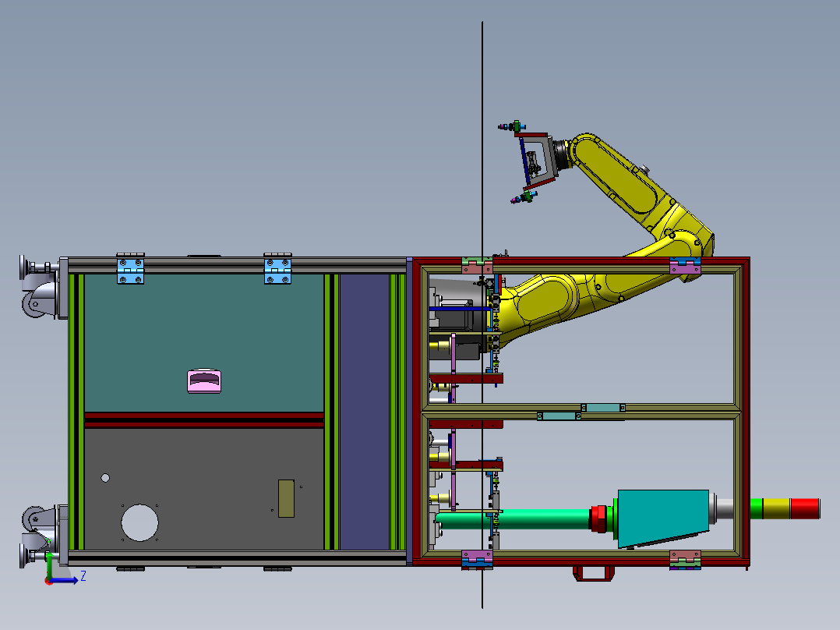
Task: Select the pink door handle on teal panel
Action: tap(204, 381)
